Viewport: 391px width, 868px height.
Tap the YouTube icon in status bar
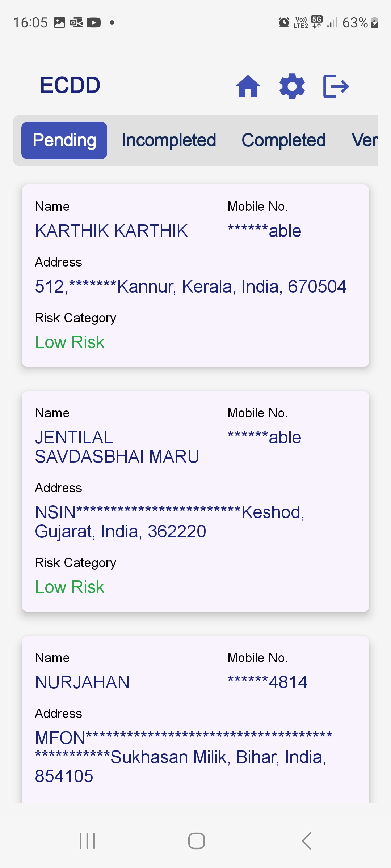point(93,22)
